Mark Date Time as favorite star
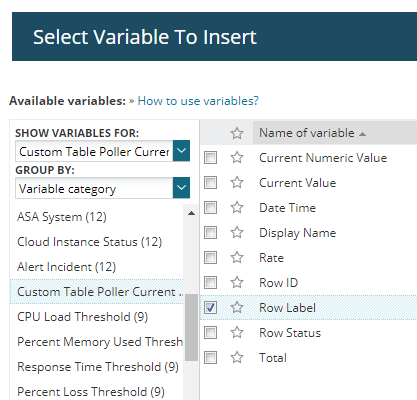This screenshot has height=400, width=417. pos(237,207)
